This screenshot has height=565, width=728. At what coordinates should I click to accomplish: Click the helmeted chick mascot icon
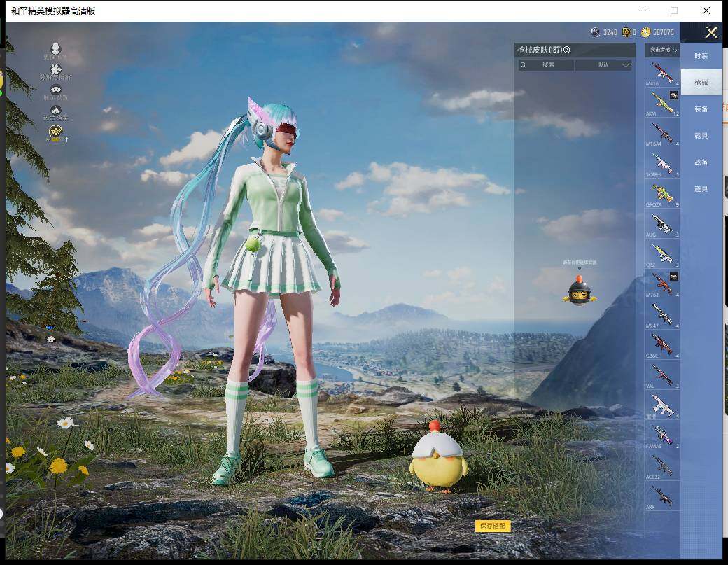click(x=579, y=291)
